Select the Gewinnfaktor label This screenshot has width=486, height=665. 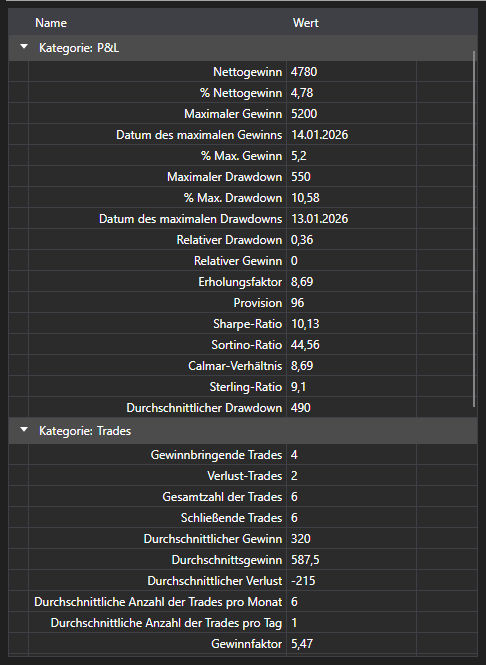pos(246,644)
